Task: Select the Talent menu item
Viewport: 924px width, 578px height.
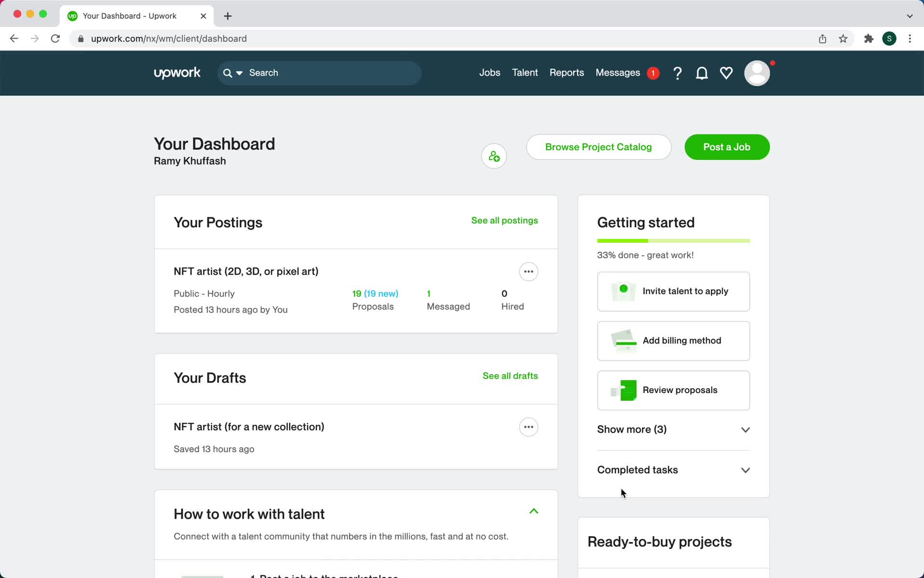Action: (525, 73)
